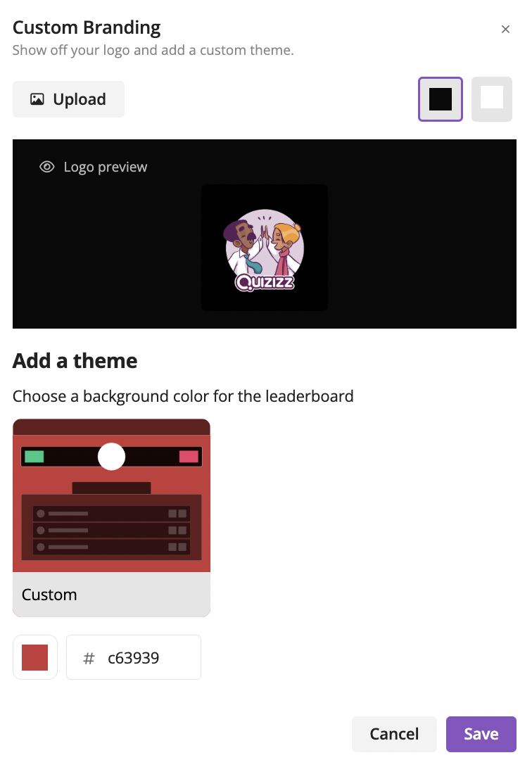Click the hash symbol in the color field
532x767 pixels.
(x=89, y=659)
